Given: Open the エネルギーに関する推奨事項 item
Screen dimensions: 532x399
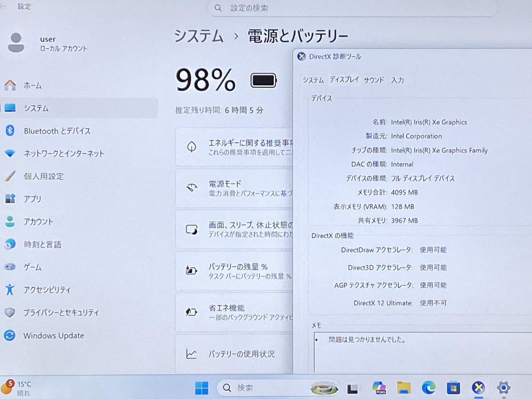Looking at the screenshot, I should 234,147.
